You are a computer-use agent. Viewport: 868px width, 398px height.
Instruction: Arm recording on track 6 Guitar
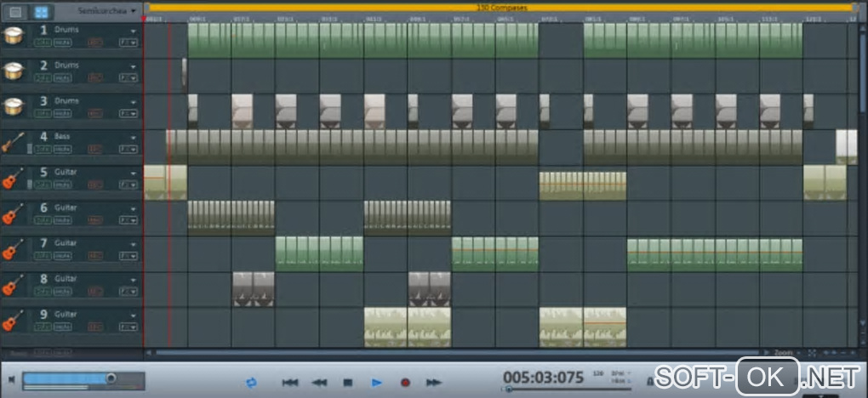pyautogui.click(x=95, y=220)
